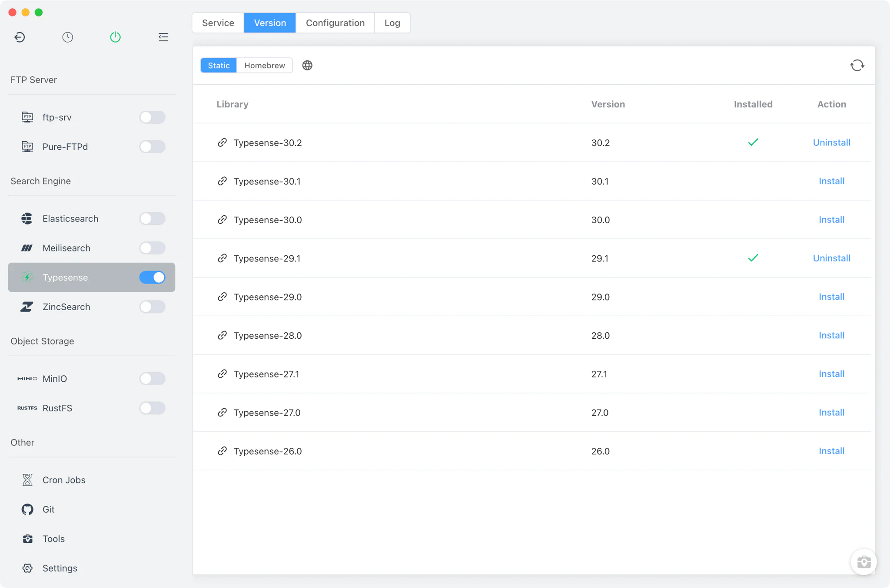Image resolution: width=890 pixels, height=588 pixels.
Task: Click the ftp-srv FTP icon
Action: point(27,117)
